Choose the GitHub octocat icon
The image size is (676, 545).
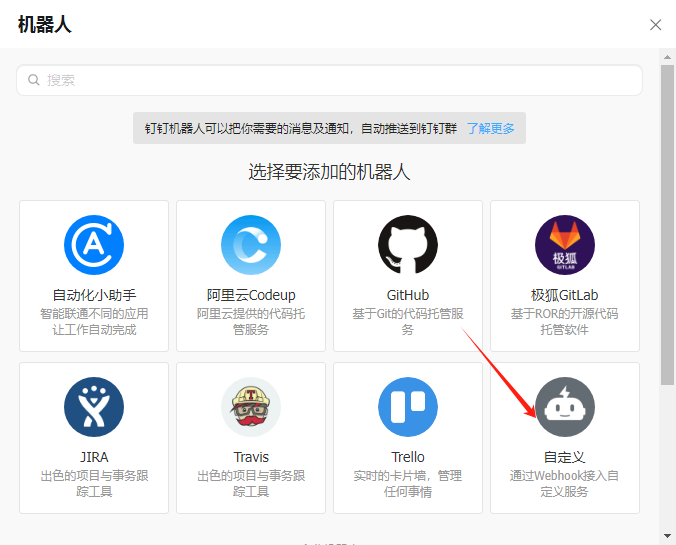(x=408, y=245)
